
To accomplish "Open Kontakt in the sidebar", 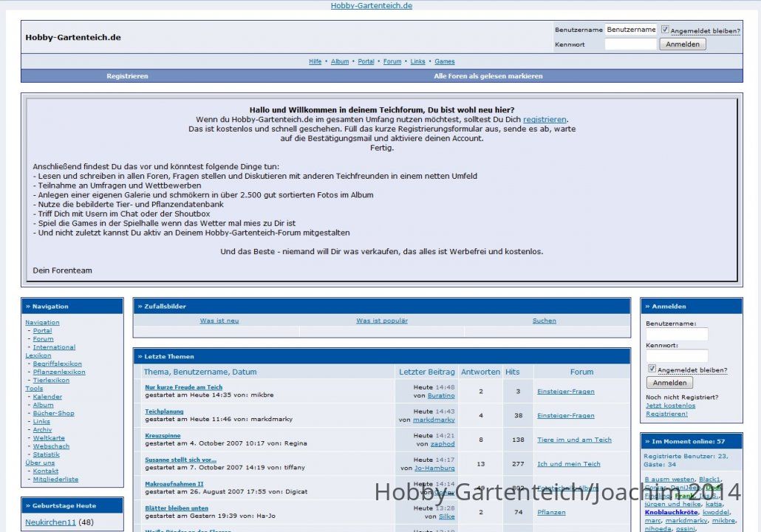I will click(46, 471).
